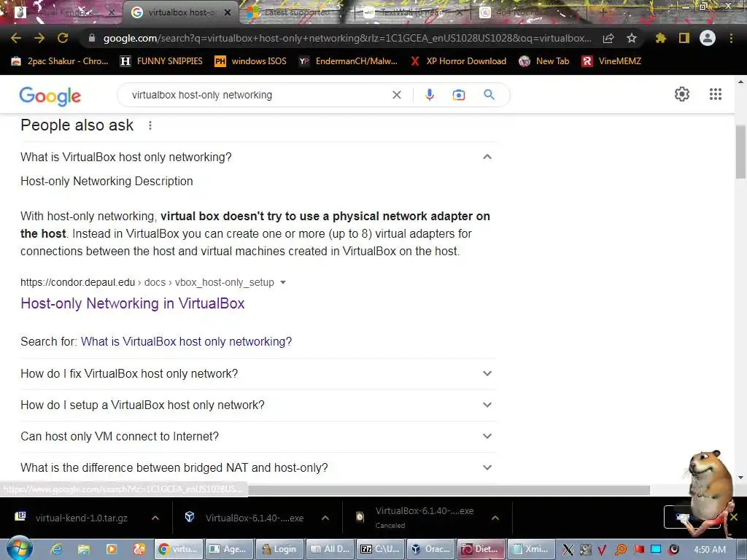Launch Internet Explorer from taskbar
Screen dimensions: 747x560
point(56,549)
